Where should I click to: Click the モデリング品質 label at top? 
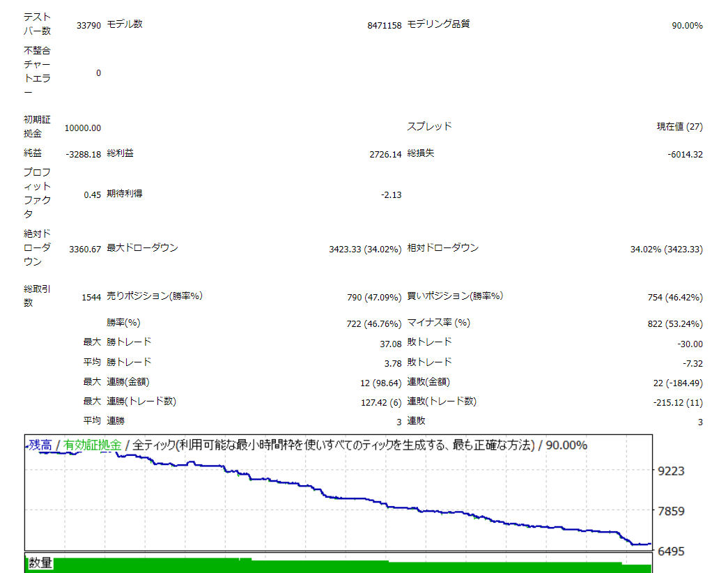click(438, 24)
